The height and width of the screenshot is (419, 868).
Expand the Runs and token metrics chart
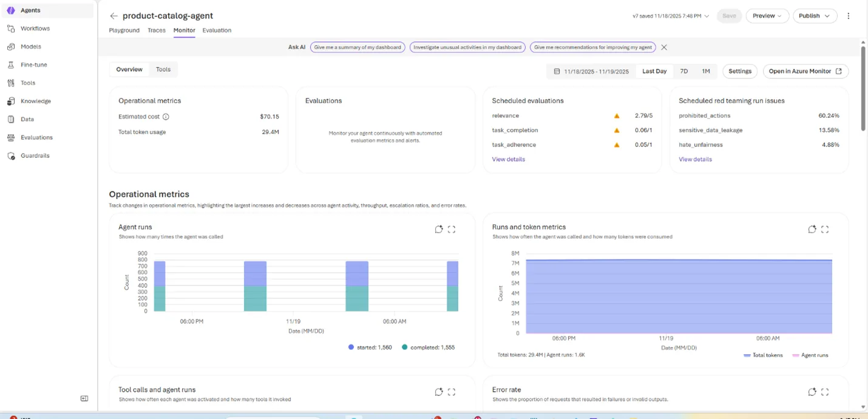[825, 230]
